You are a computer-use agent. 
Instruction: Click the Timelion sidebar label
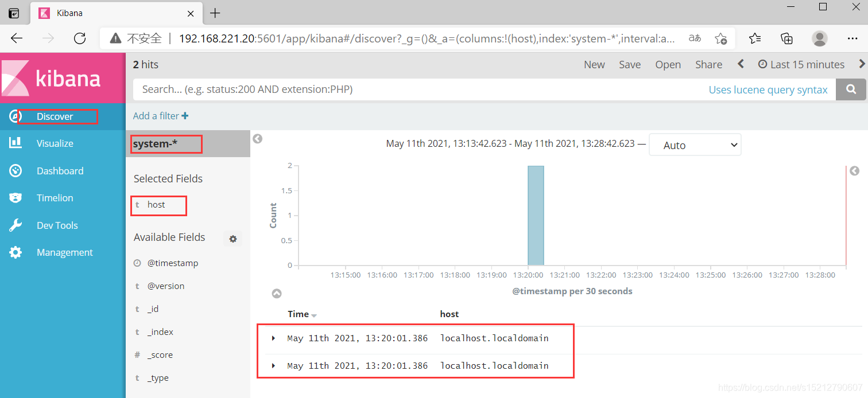(x=55, y=198)
